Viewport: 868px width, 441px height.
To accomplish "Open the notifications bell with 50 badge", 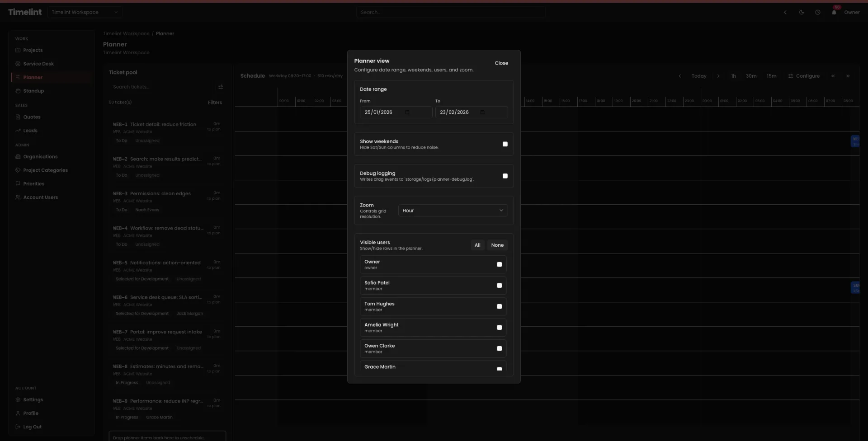I will point(834,12).
